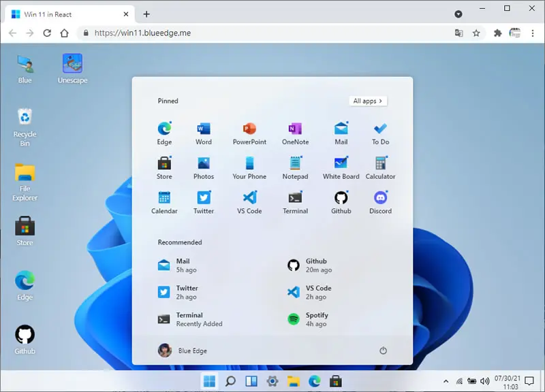Viewport: 545px width, 392px height.
Task: Open Widgets panel on taskbar
Action: (x=251, y=381)
